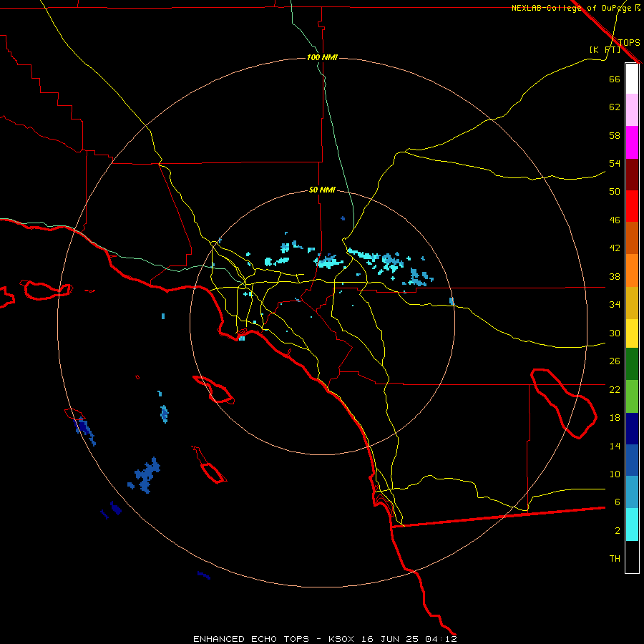644x644 pixels.
Task: Click the '14' scale label
Action: 615,446
